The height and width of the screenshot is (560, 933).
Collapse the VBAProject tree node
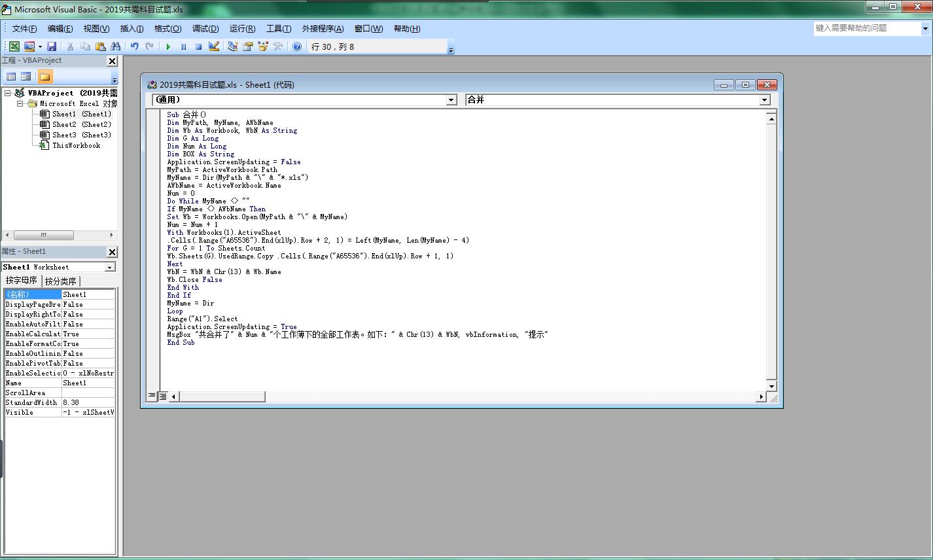(8, 93)
